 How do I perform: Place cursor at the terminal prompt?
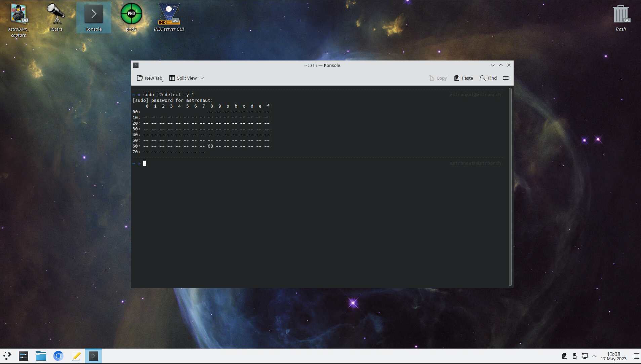145,163
